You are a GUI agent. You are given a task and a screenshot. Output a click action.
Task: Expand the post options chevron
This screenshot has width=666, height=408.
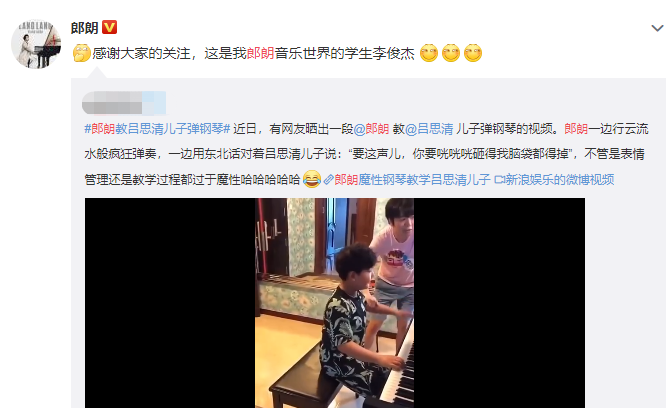point(657,28)
